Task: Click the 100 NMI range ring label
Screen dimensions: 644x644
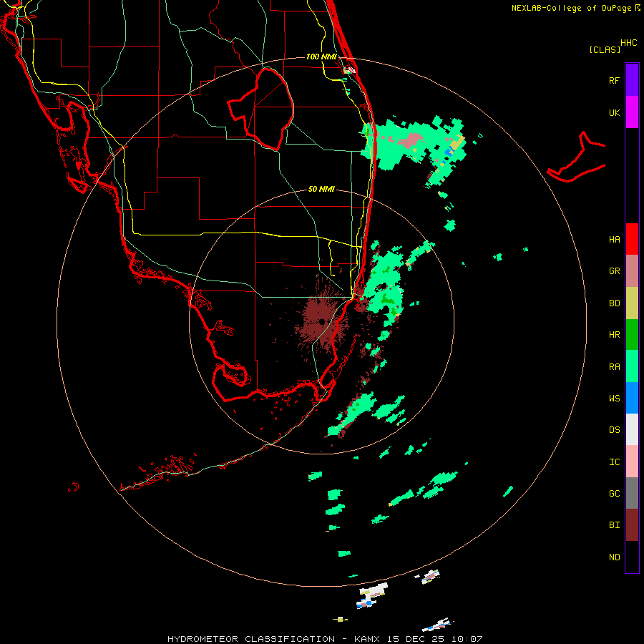Action: [321, 57]
